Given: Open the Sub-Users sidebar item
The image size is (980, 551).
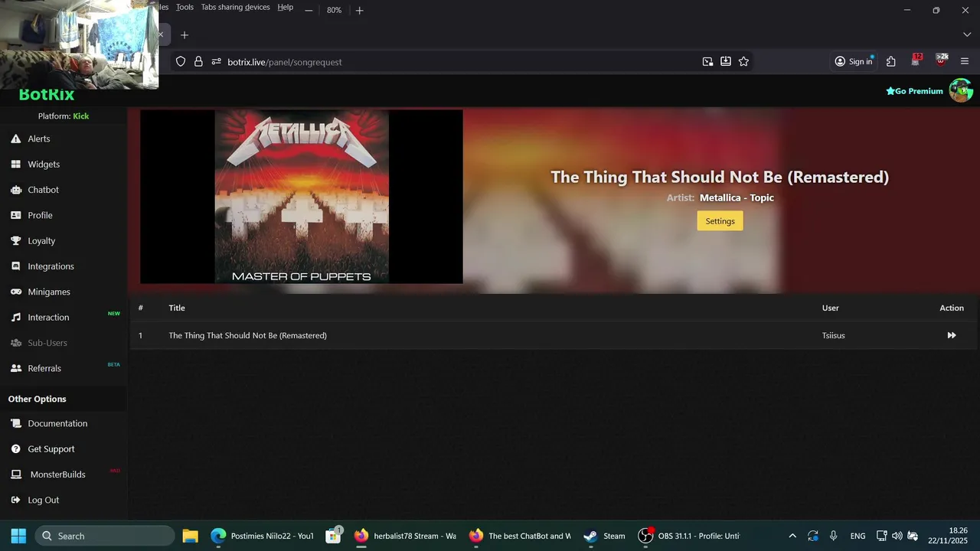Looking at the screenshot, I should (x=47, y=343).
